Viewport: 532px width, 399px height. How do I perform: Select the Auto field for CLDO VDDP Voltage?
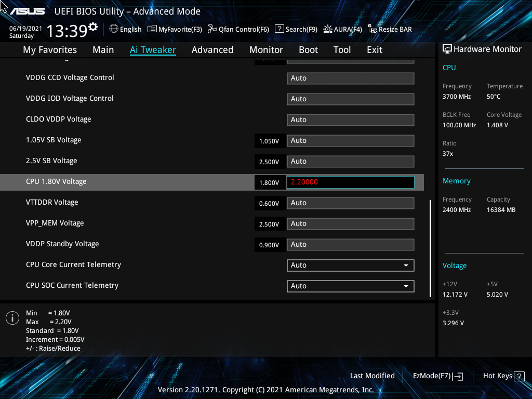click(x=350, y=119)
